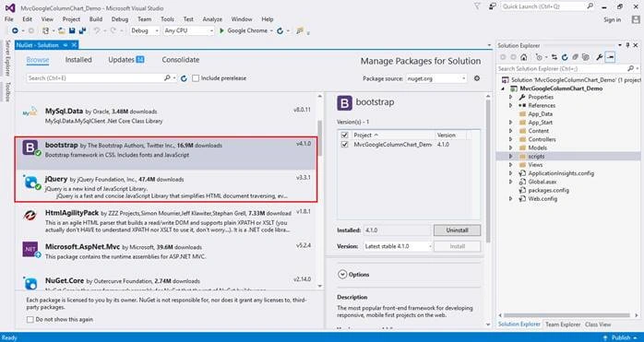Screen dimensions: 644x342
Task: Click Sync with Active Document icon
Action: coord(555,57)
